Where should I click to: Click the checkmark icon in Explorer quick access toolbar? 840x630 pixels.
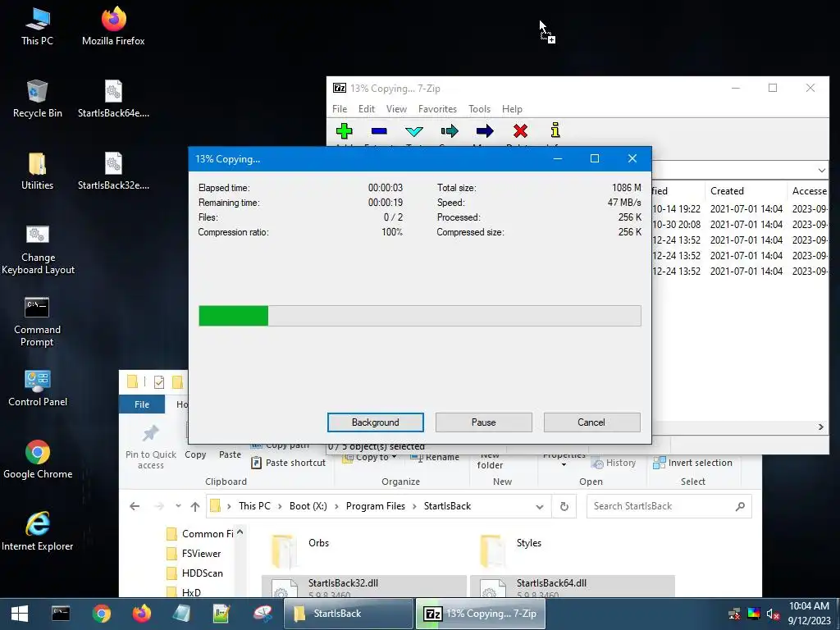[x=159, y=382]
